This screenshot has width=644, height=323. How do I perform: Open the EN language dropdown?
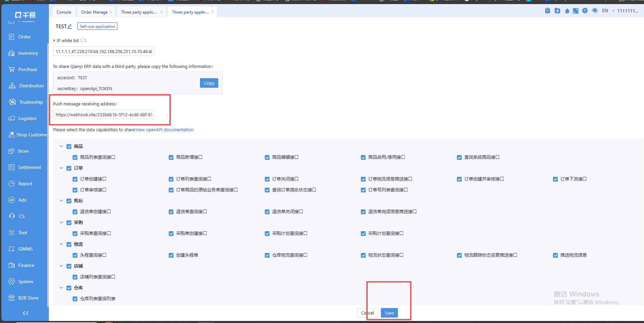[x=608, y=11]
